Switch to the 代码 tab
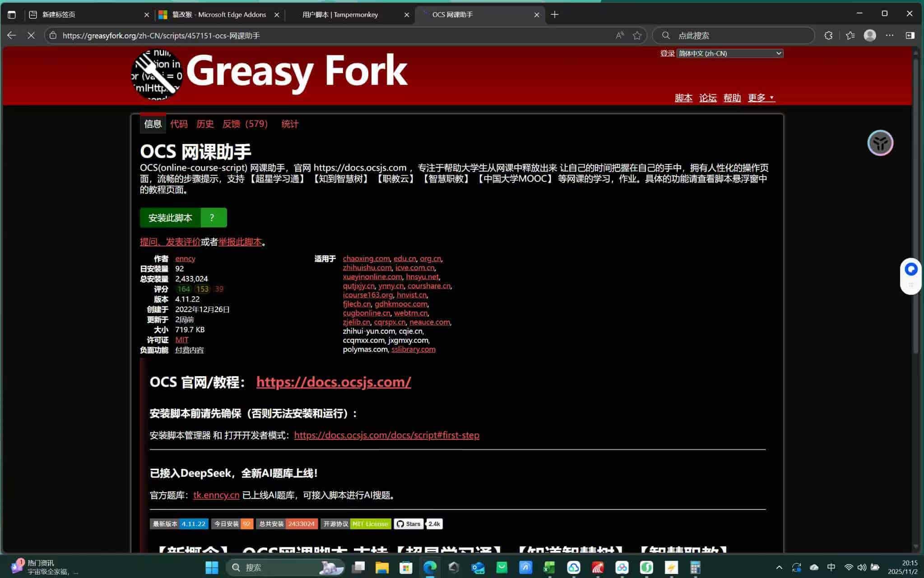Screen dimensions: 924x578 coord(179,124)
